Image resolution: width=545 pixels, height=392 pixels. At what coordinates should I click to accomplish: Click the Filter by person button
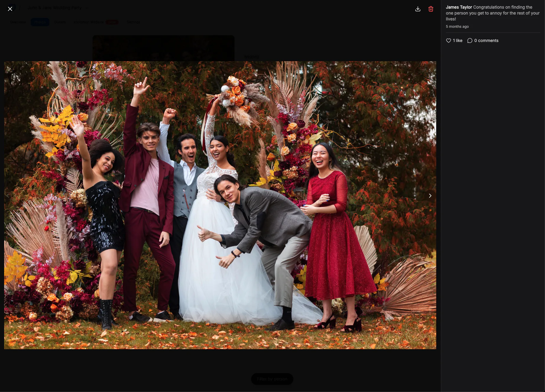pos(272,379)
